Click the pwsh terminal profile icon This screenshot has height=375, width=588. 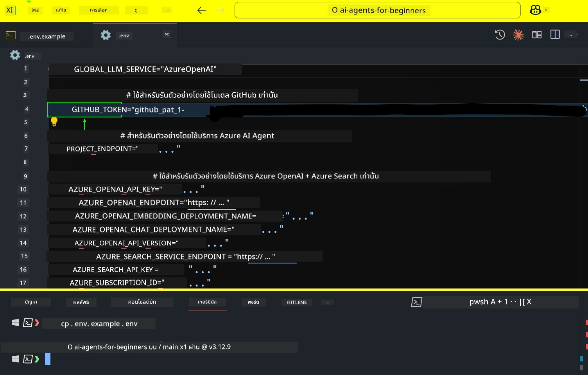(416, 302)
